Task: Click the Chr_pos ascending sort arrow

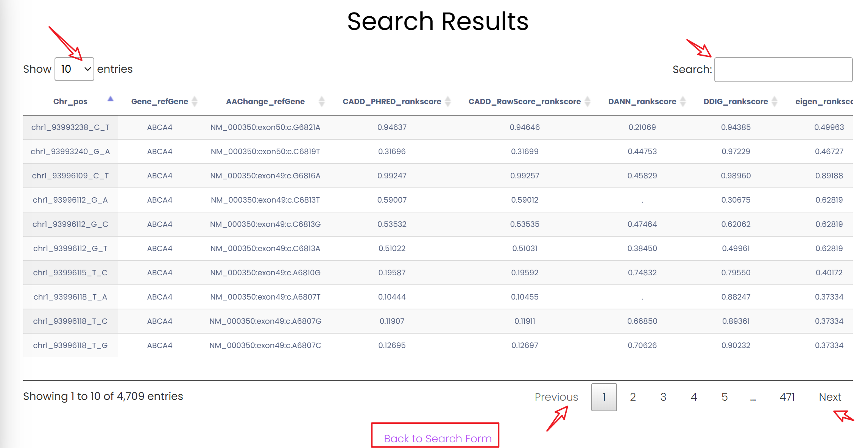Action: (110, 99)
